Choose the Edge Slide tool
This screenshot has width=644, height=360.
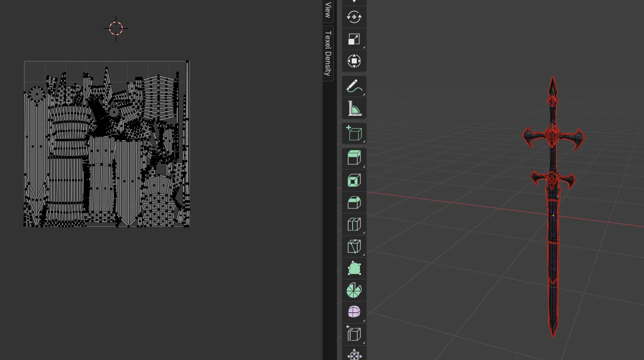pos(354,334)
